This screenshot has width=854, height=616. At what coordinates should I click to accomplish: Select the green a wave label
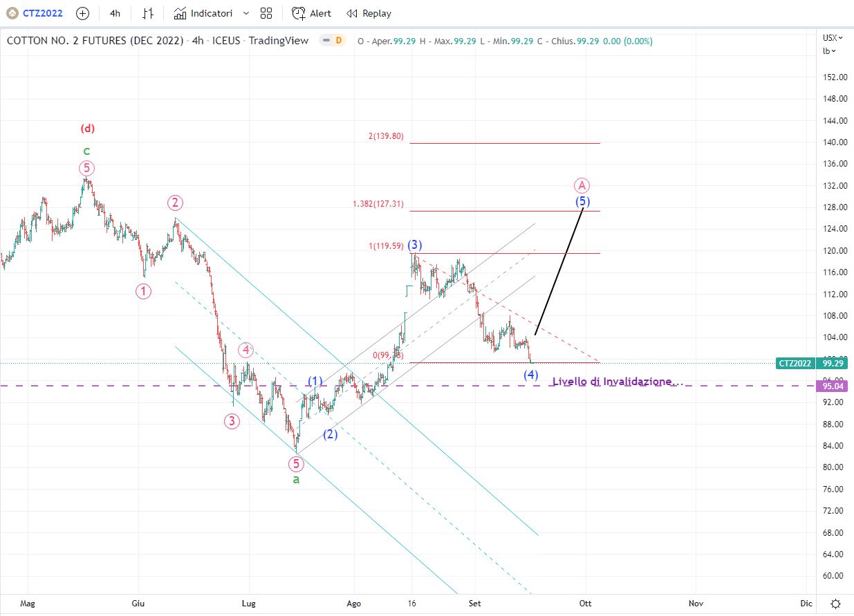point(296,479)
